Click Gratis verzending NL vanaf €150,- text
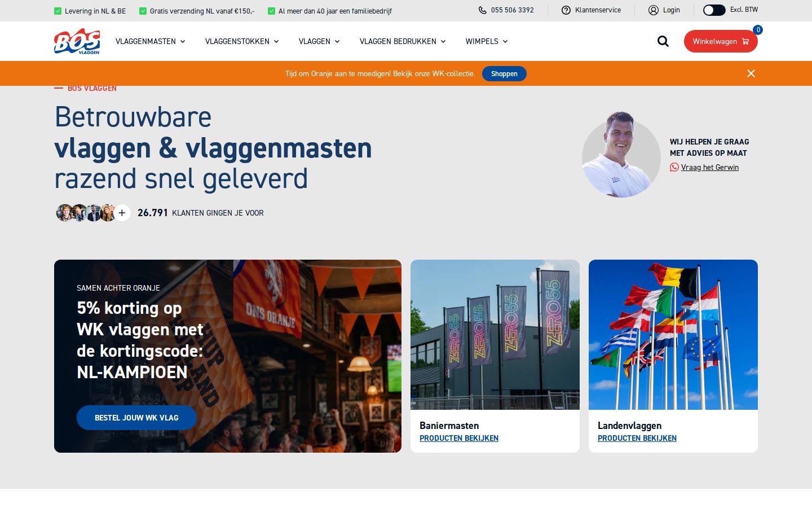The height and width of the screenshot is (508, 812). (x=202, y=11)
